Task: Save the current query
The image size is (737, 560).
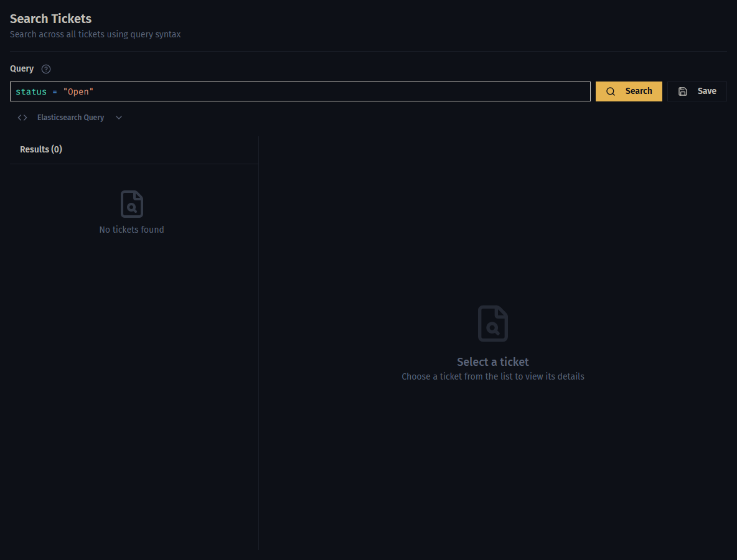Action: (x=697, y=91)
